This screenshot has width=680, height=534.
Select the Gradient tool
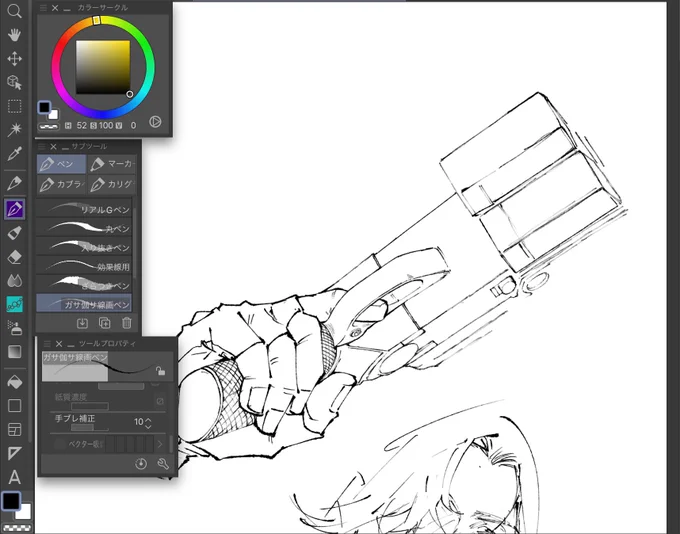[x=14, y=352]
